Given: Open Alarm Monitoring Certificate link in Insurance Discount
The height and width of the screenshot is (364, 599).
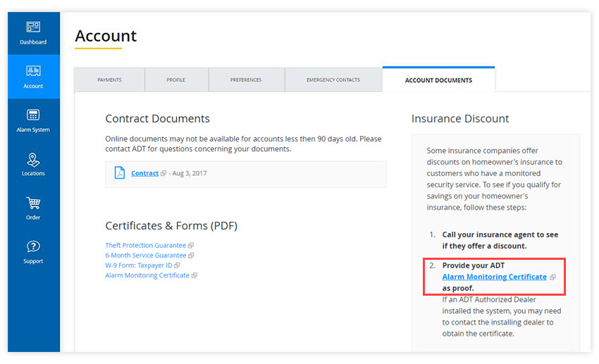Looking at the screenshot, I should click(x=494, y=277).
